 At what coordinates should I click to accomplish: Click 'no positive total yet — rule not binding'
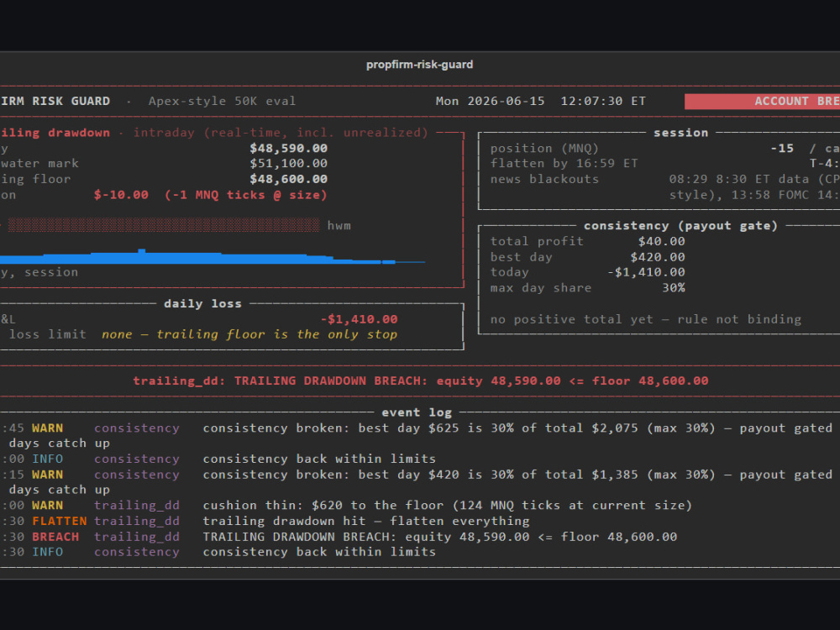pos(645,319)
